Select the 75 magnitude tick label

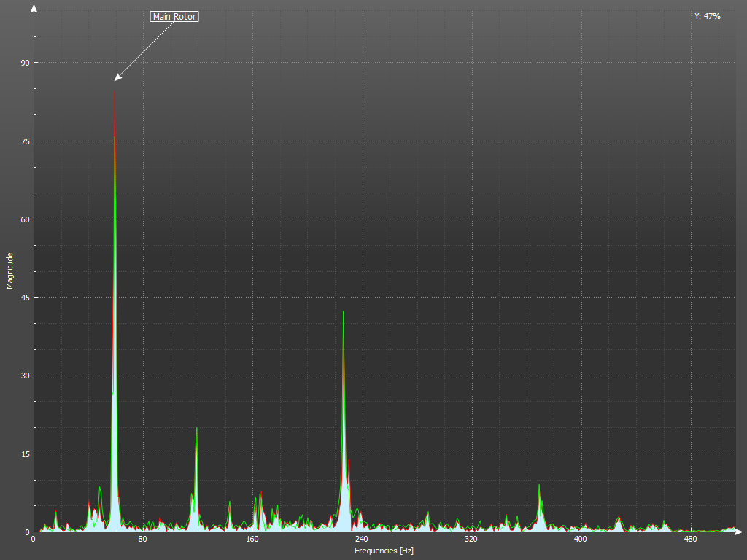[x=25, y=141]
